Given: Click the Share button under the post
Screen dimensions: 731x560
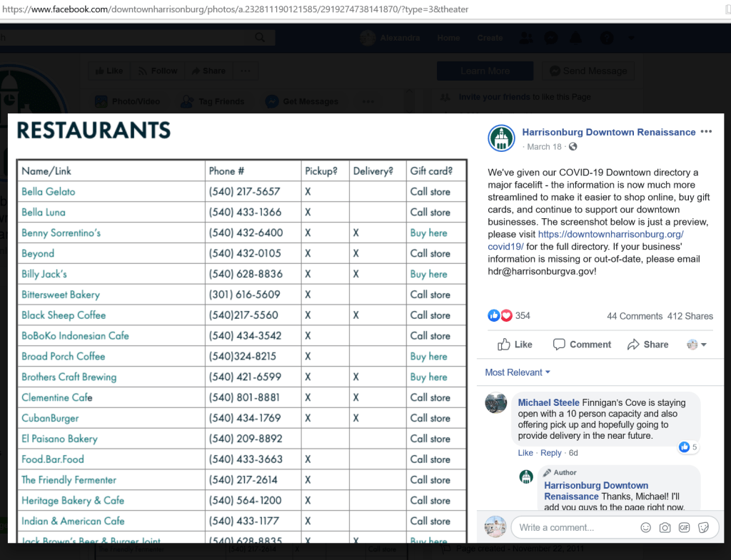Looking at the screenshot, I should tap(647, 345).
